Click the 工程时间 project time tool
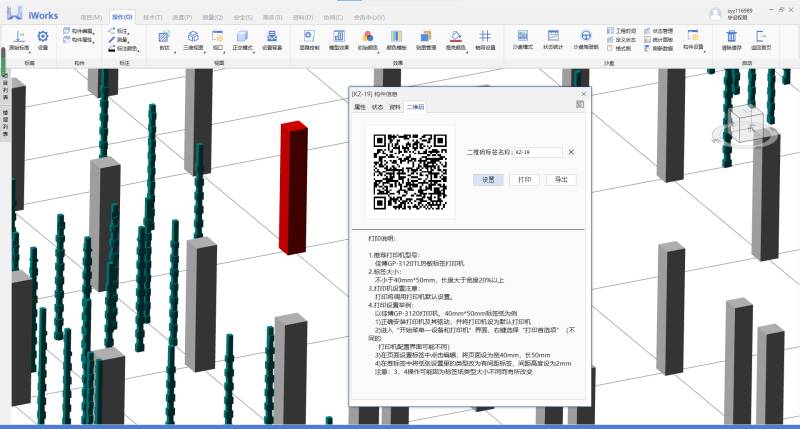This screenshot has height=429, width=800. pyautogui.click(x=621, y=31)
